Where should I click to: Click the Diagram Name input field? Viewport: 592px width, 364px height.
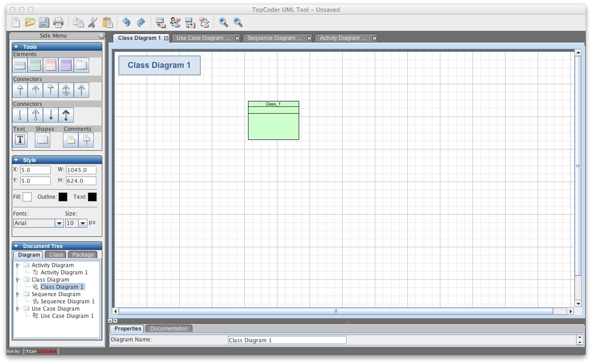287,340
